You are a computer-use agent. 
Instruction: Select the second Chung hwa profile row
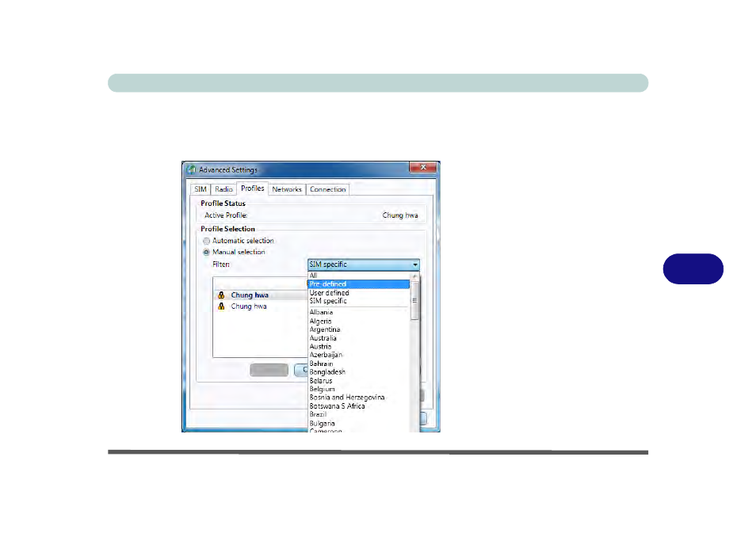(261, 306)
